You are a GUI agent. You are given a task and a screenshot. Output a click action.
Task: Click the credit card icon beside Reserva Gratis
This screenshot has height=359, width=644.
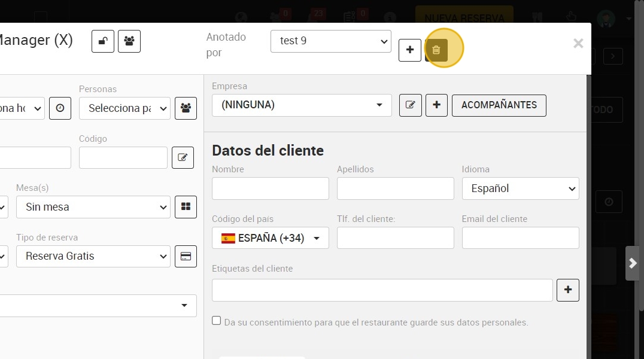pyautogui.click(x=186, y=256)
